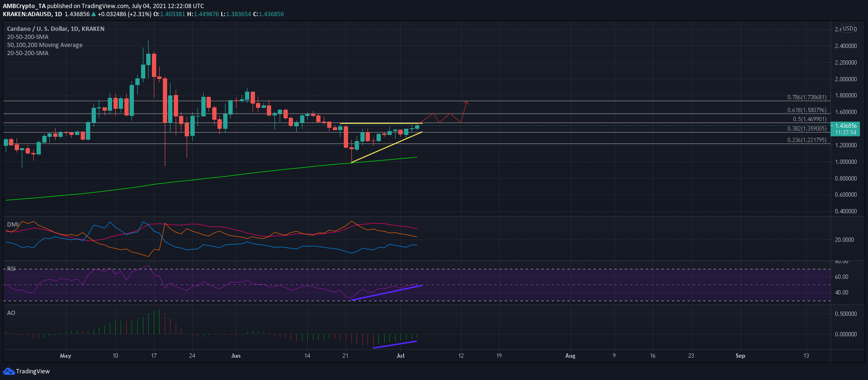Viewport: 868px width, 380px height.
Task: Click the AO indicator label
Action: (11, 313)
